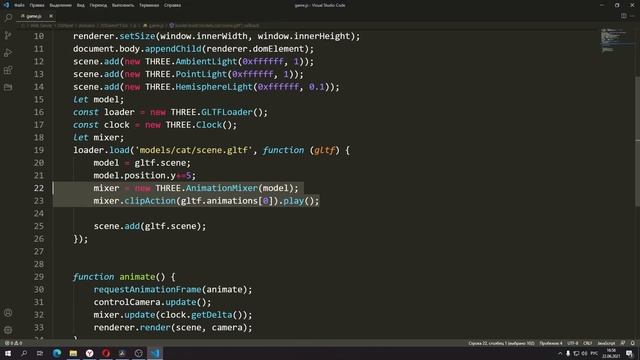This screenshot has height=360, width=640.
Task: Open the Run and Debug view
Action: [8, 53]
